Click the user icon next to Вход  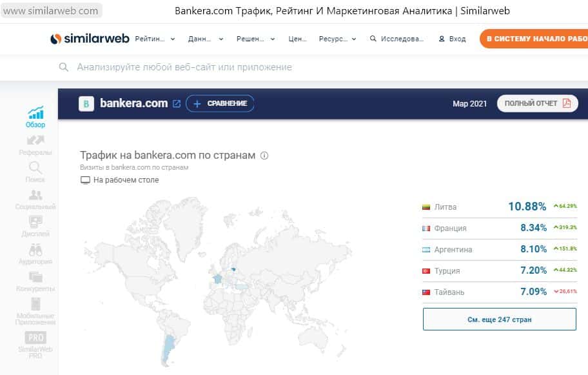point(442,39)
